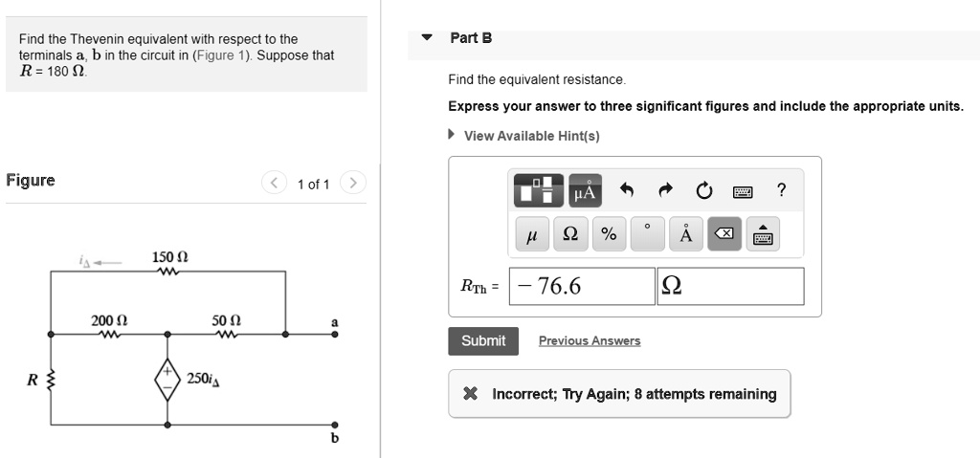Go to previous figure arrow
This screenshot has height=458, width=980.
(x=274, y=183)
